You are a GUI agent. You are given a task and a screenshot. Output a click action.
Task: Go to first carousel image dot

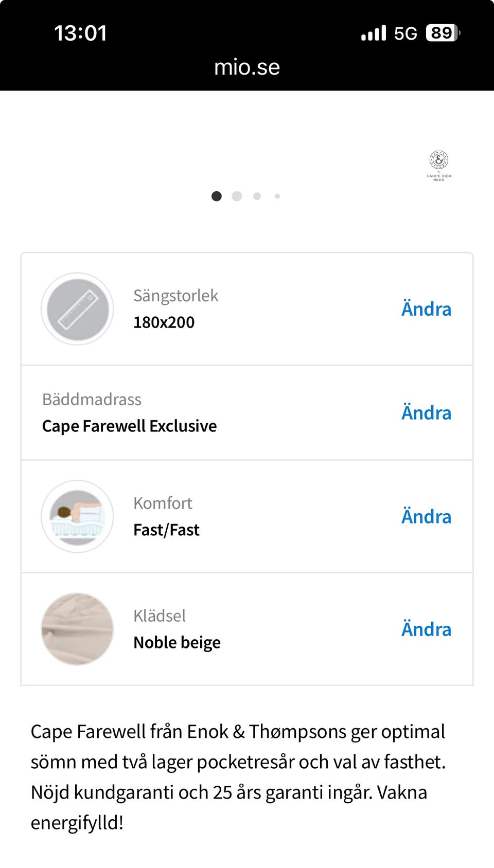(217, 196)
